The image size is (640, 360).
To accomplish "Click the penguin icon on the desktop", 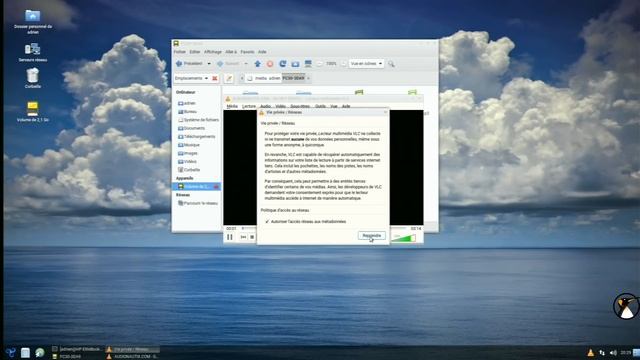I will (x=626, y=306).
